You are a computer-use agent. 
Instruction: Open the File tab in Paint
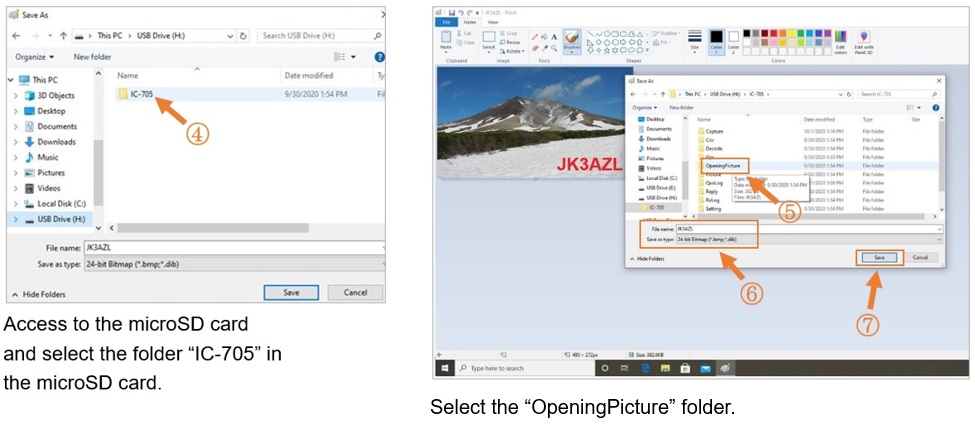(x=448, y=21)
